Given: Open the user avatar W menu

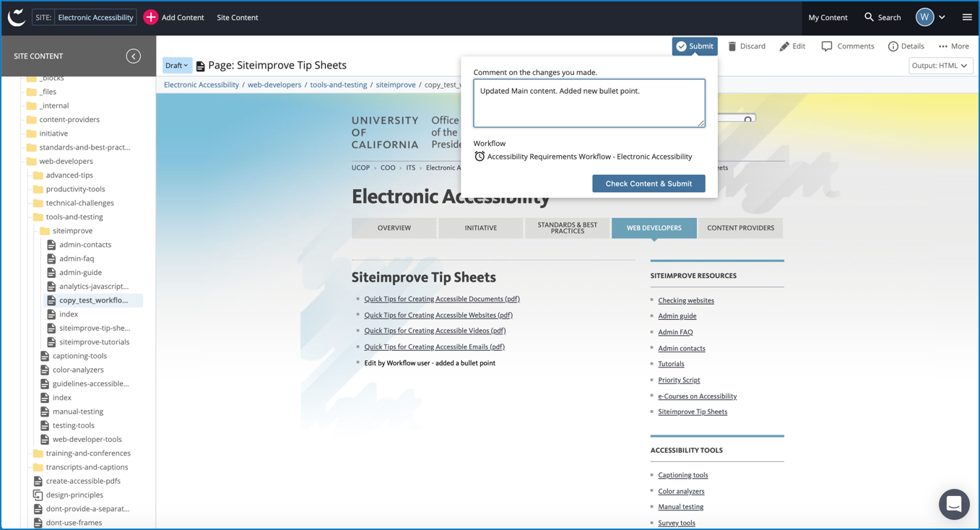Looking at the screenshot, I should pyautogui.click(x=924, y=17).
